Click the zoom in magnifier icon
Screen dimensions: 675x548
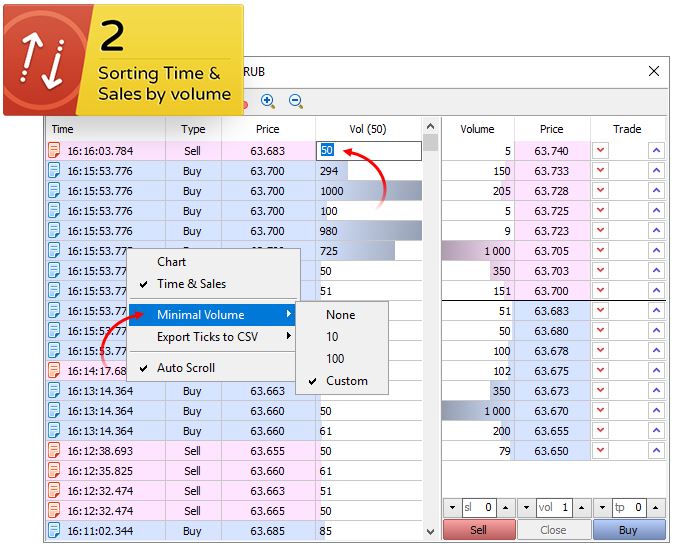click(268, 101)
